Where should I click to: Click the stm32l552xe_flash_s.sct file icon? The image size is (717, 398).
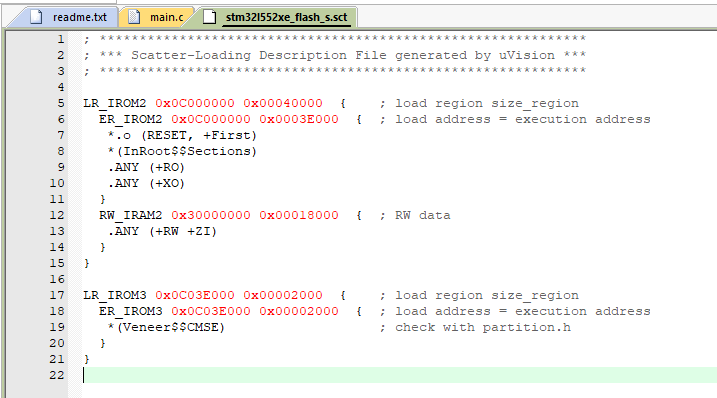click(209, 17)
